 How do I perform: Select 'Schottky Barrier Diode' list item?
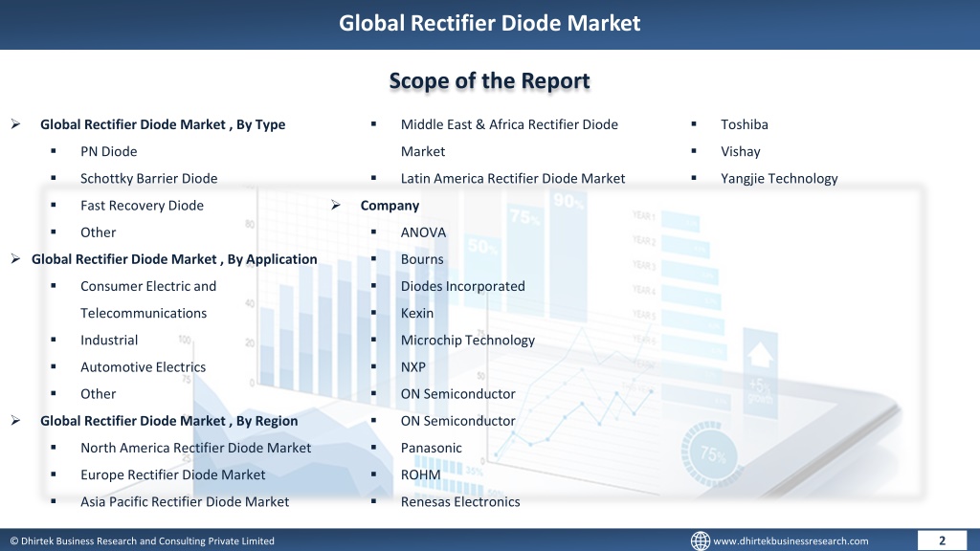pyautogui.click(x=148, y=178)
